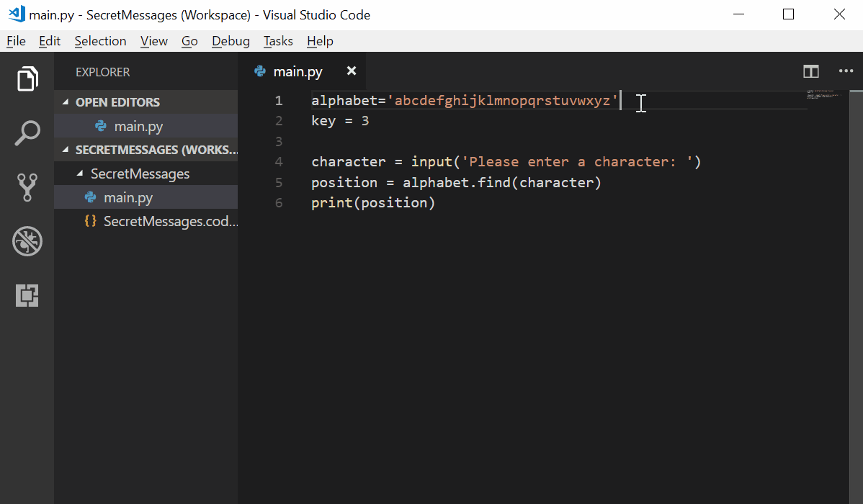
Task: Open the Go menu
Action: 189,41
